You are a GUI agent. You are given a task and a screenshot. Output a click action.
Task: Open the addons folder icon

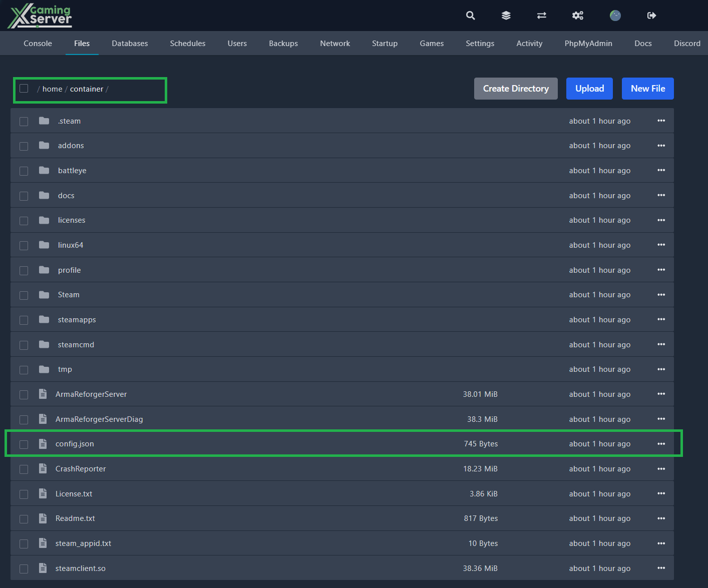44,146
